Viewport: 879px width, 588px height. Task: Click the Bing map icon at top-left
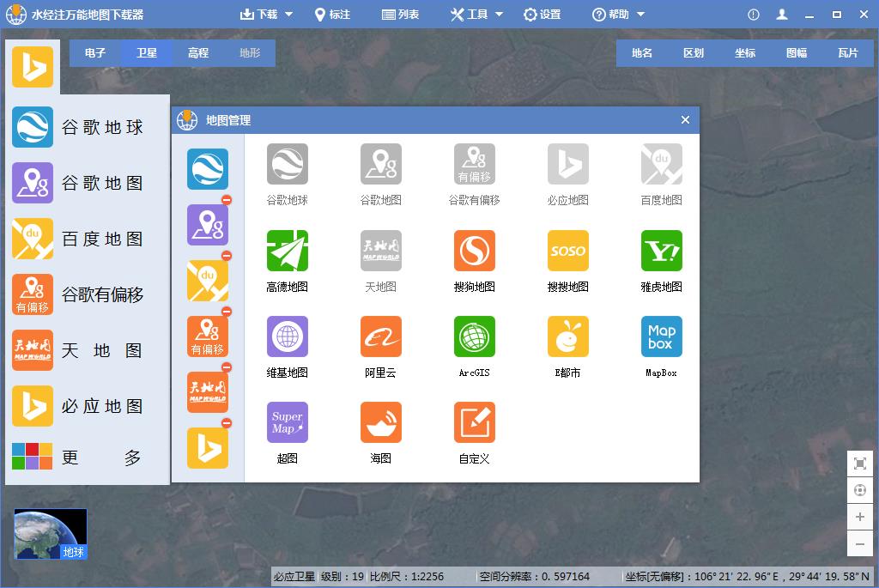coord(33,67)
